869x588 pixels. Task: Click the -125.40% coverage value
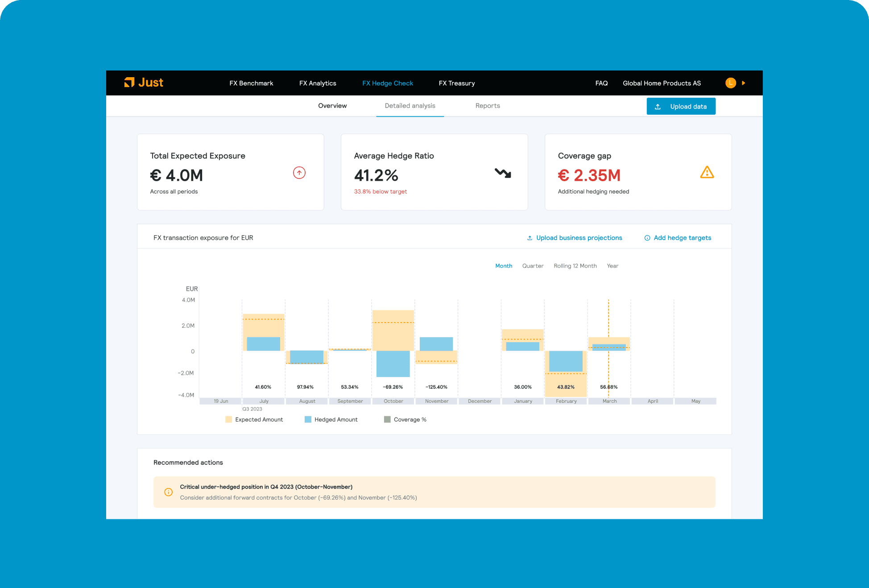coord(436,387)
